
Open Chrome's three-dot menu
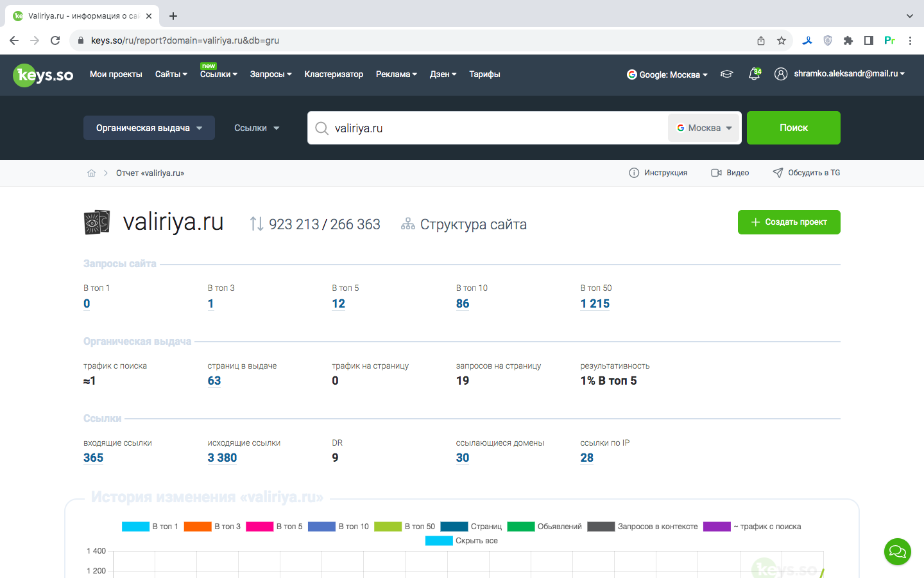point(910,40)
